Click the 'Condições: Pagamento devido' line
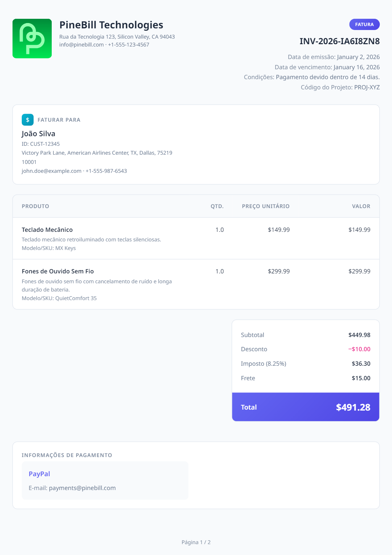This screenshot has height=555, width=392. point(312,77)
